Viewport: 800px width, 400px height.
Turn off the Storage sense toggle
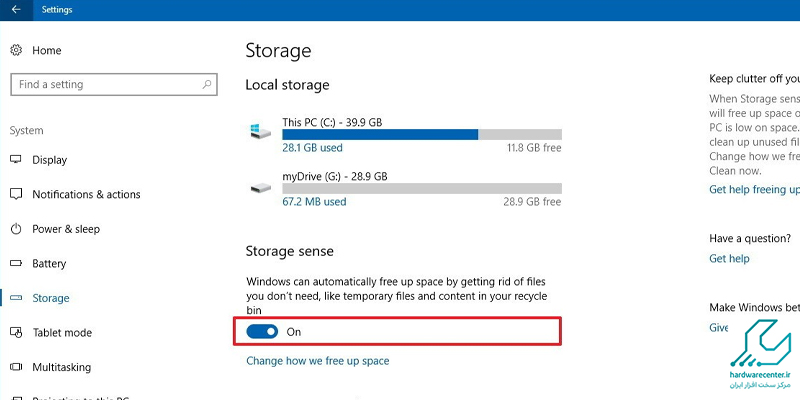[x=262, y=332]
